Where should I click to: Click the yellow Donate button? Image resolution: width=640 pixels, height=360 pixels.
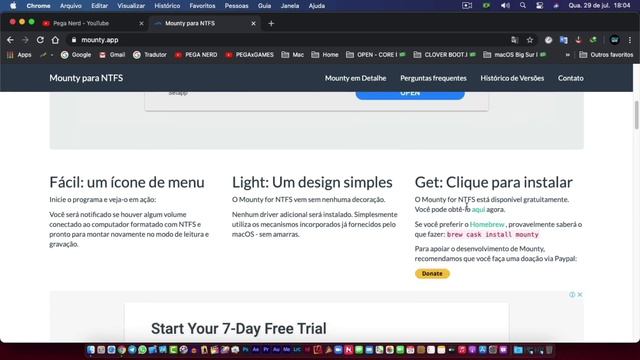coord(432,273)
